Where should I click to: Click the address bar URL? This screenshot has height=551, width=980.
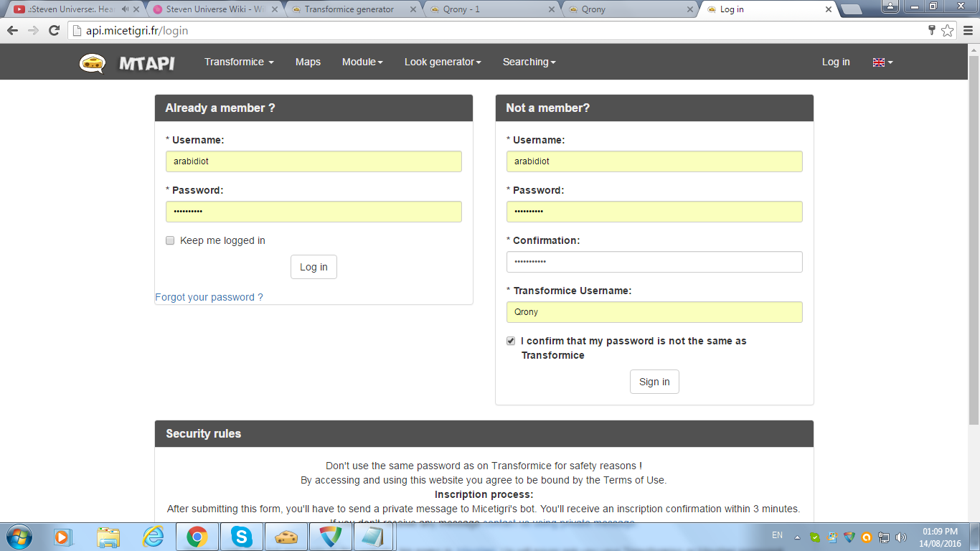(x=137, y=31)
